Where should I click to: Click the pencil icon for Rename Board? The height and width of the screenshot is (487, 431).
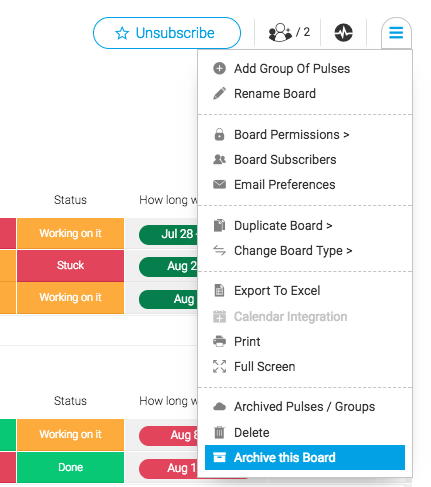(219, 94)
